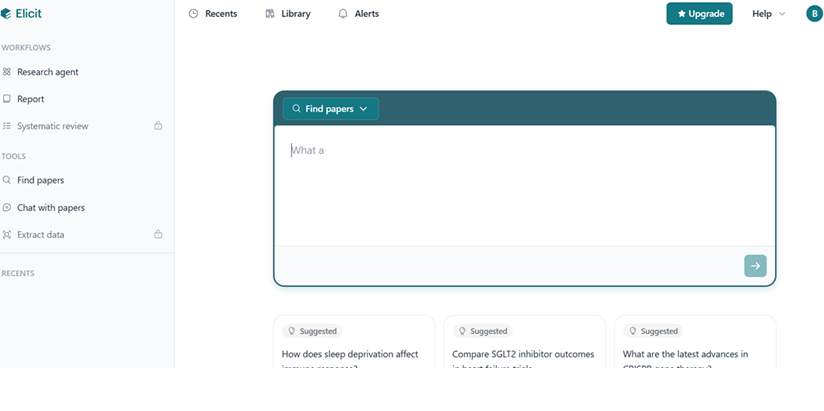
Task: Click the RECENTS sidebar heading
Action: [18, 273]
